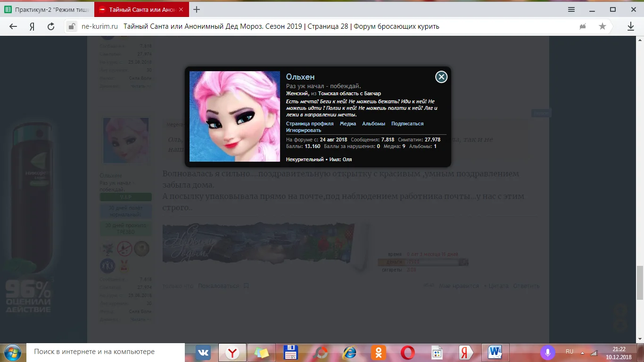This screenshot has height=362, width=644.
Task: Close the Тайный Санта tab
Action: coord(181,9)
